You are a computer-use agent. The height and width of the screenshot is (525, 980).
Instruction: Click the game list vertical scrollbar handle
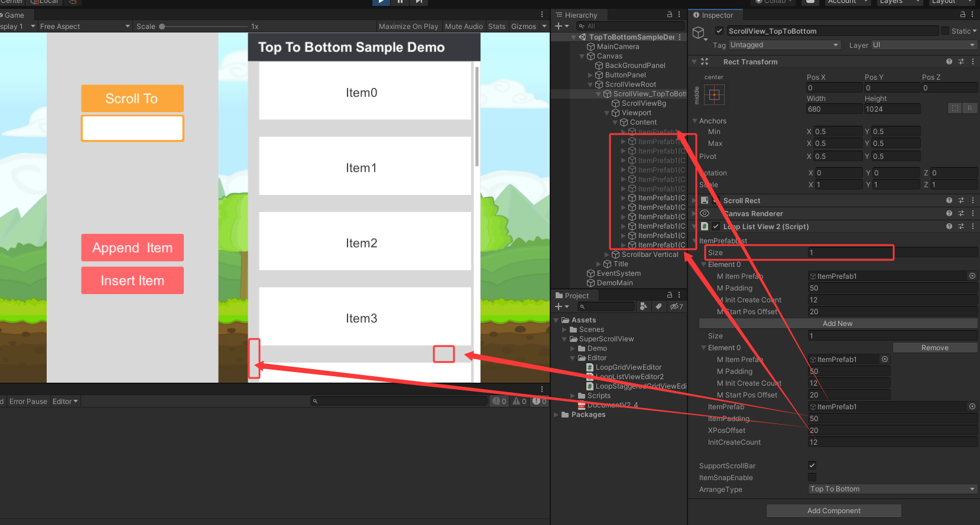[476, 116]
